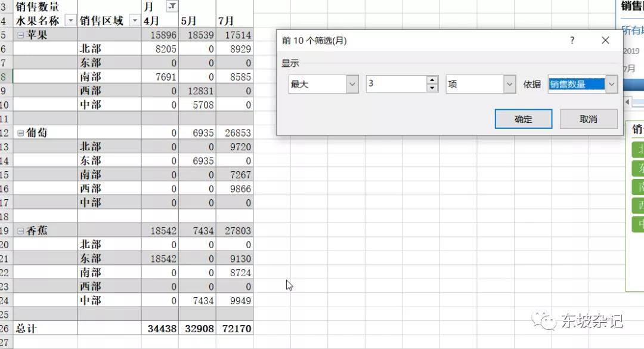Select the 4月 column header

(x=160, y=20)
